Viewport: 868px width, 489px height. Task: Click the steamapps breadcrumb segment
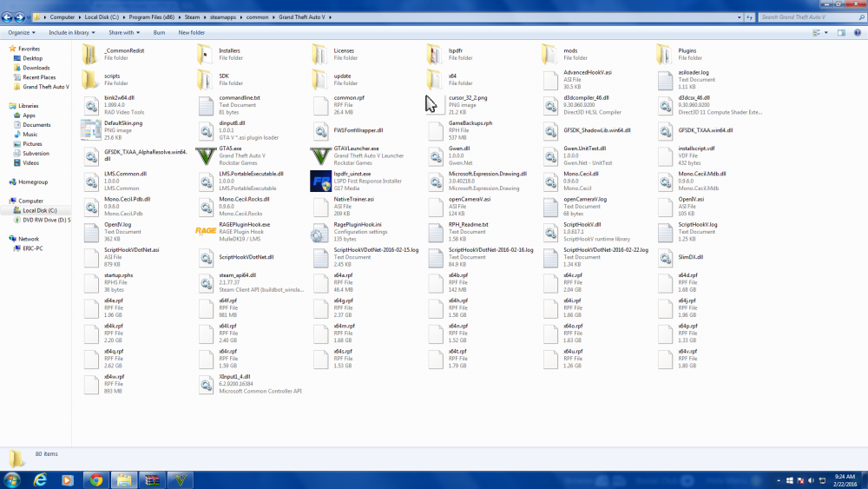pos(223,17)
